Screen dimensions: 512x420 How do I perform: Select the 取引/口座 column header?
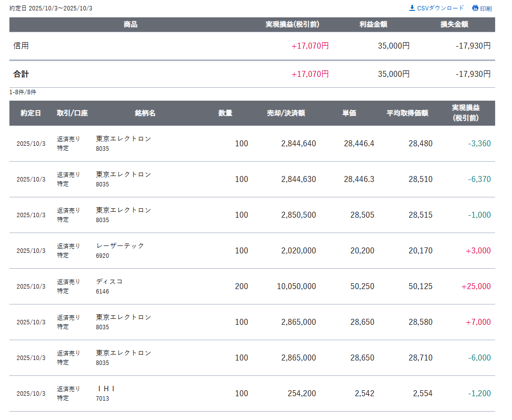72,113
